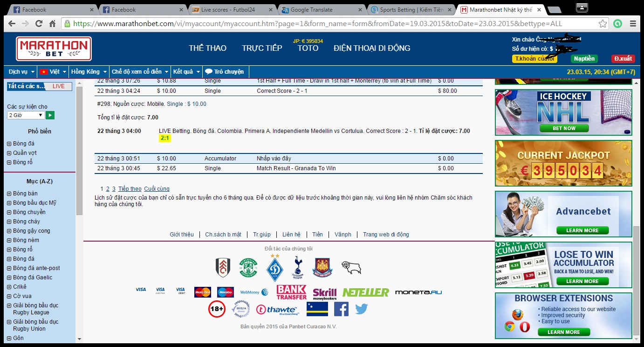Viewport: 644px width, 347px height.
Task: Click the 18+ age restriction icon
Action: [217, 309]
